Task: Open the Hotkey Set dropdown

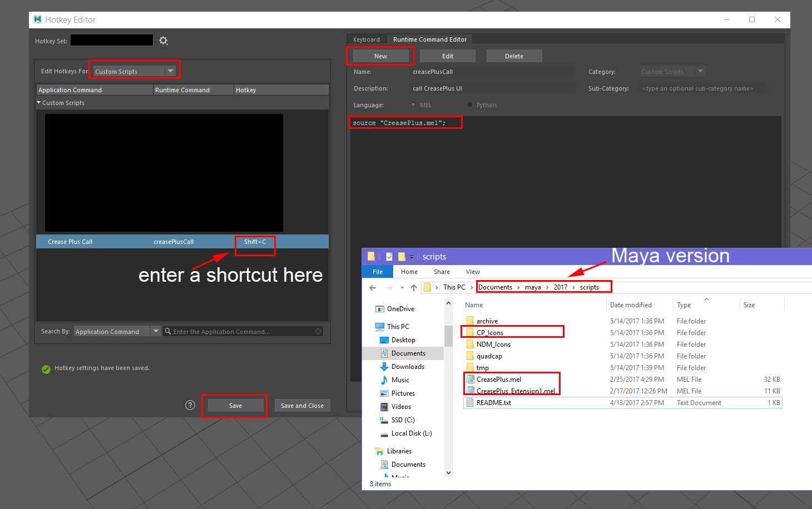Action: coord(112,40)
